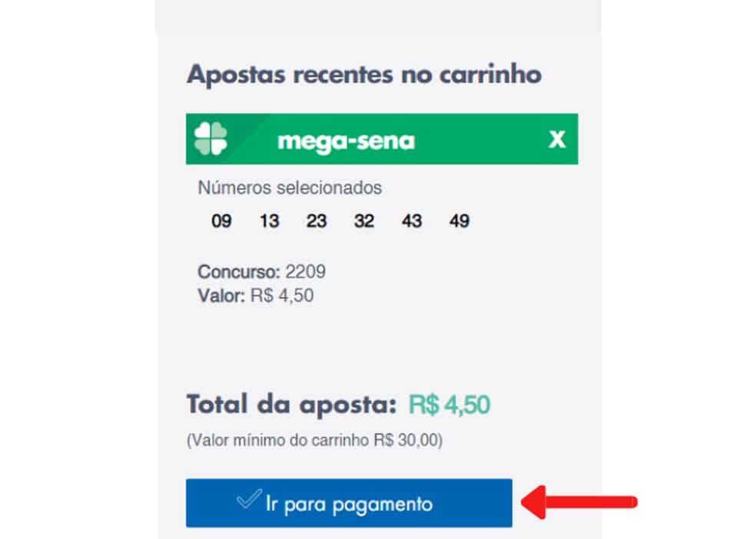This screenshot has height=539, width=756.
Task: Expand the Apostas recentes no carrinho section
Action: click(364, 75)
